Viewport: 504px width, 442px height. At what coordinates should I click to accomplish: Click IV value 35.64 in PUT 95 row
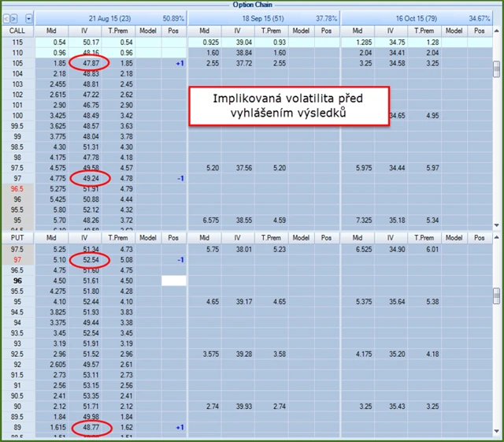[x=397, y=302]
